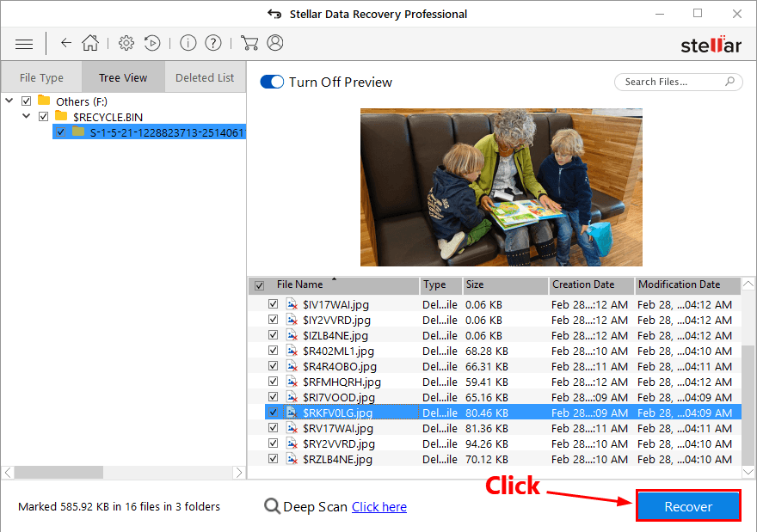Uncheck the $RECYCLE.BIN checkbox
Screen dimensions: 757x532
[x=44, y=117]
